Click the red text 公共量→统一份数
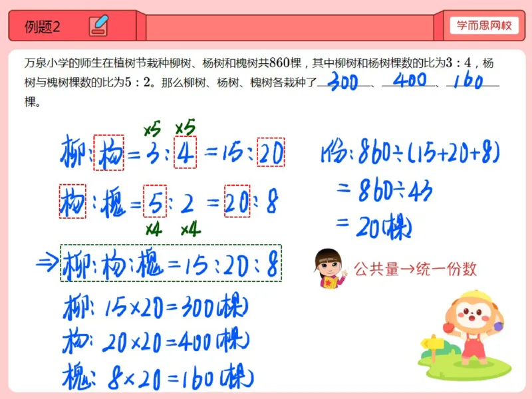Image resolution: width=532 pixels, height=399 pixels. click(415, 269)
